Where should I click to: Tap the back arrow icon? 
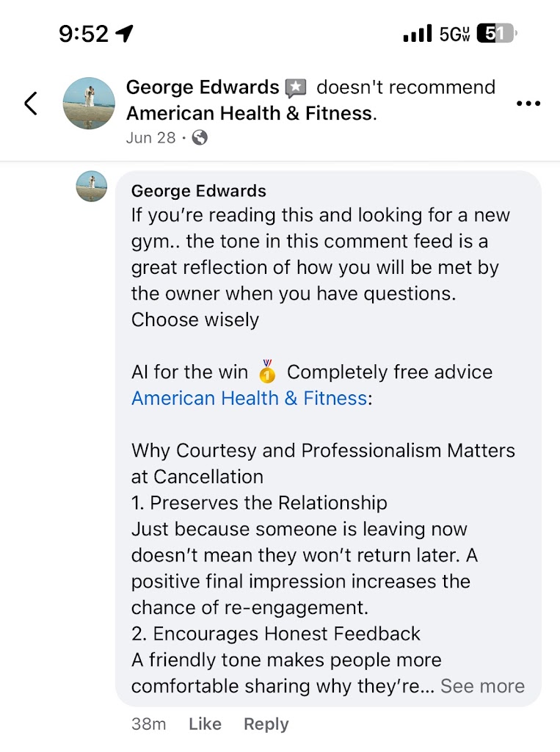click(x=30, y=104)
